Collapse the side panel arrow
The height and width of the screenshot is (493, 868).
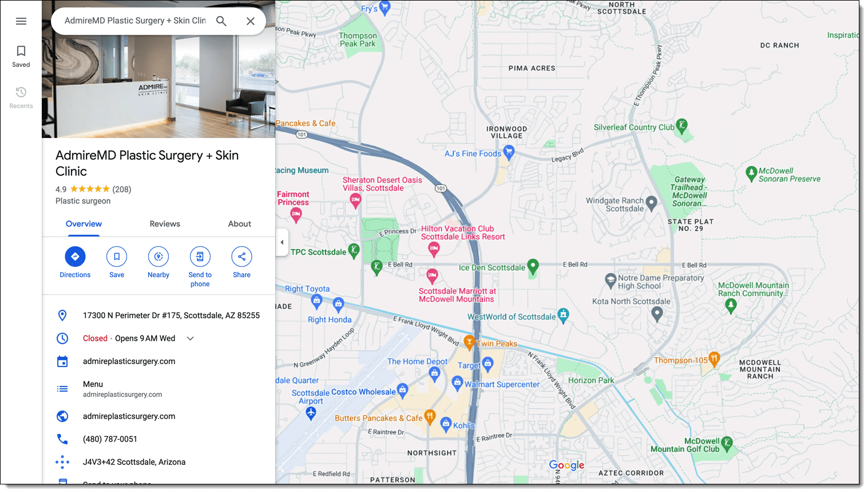point(282,242)
